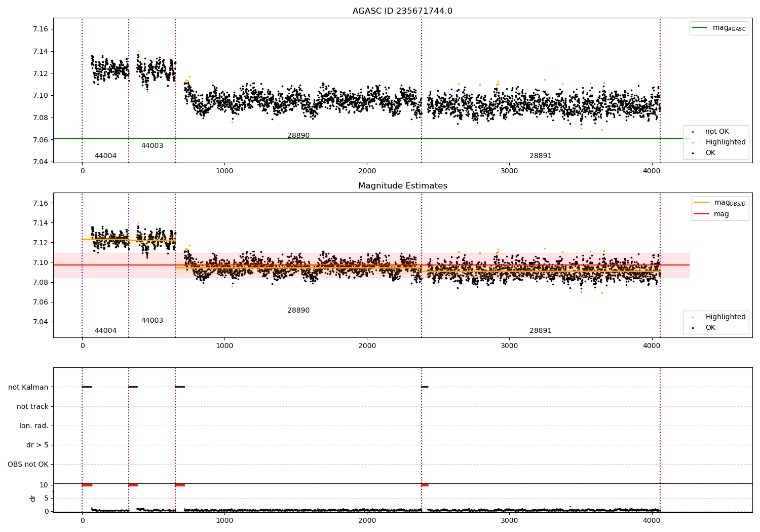Click 'OK' legend entry in top plot
760x532 pixels.
[704, 153]
